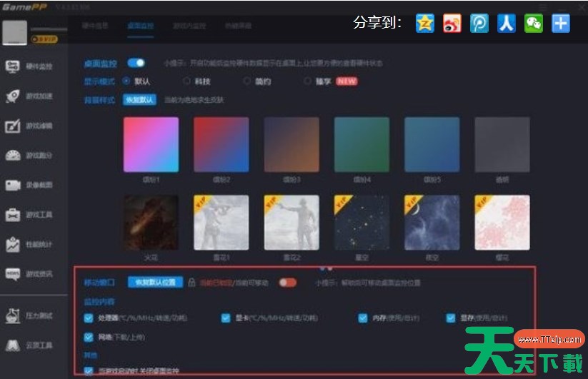Share to QQ Zone star icon

425,24
